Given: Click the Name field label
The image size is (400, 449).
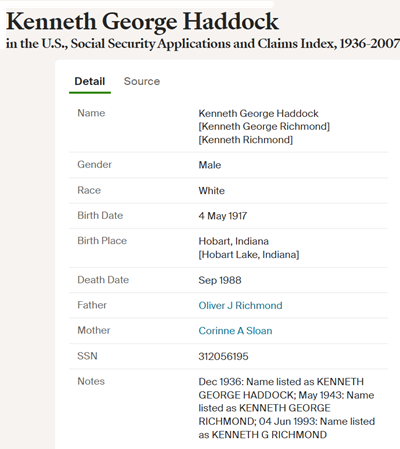Looking at the screenshot, I should (x=91, y=113).
